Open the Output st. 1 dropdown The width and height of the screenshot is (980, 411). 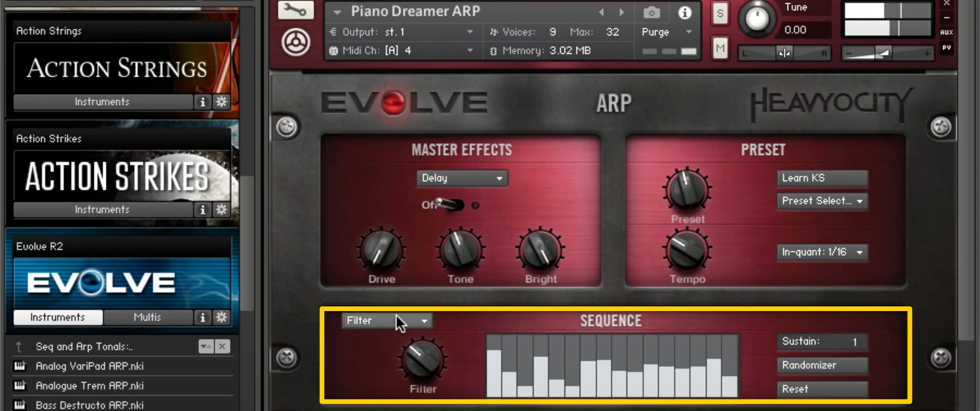point(470,32)
